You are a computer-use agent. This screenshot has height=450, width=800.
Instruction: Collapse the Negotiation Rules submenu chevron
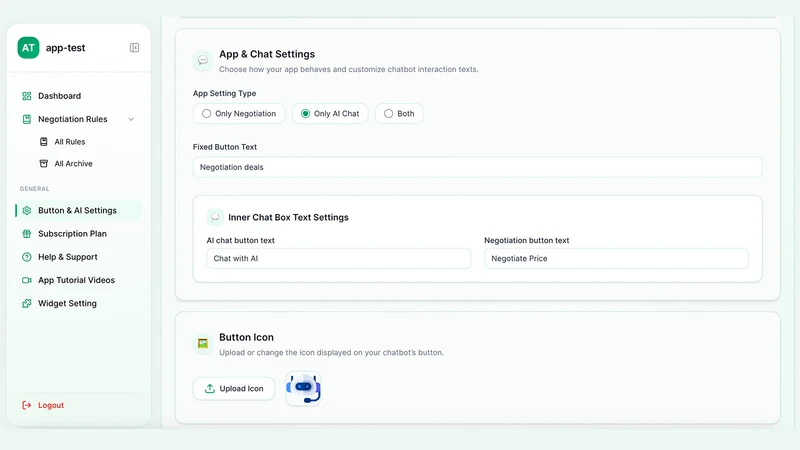point(131,119)
